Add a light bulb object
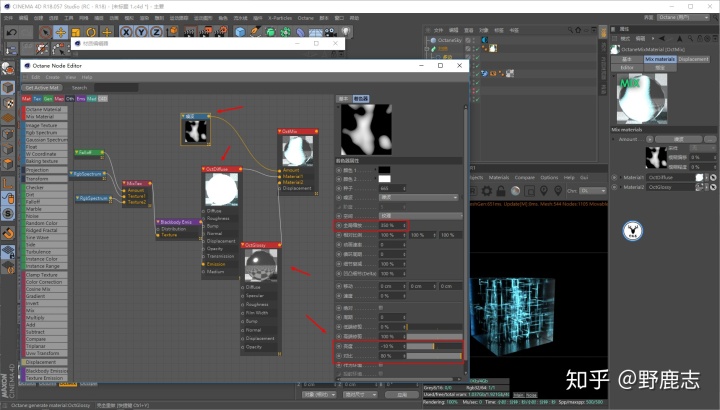Viewport: 720px width, 410px height. pyautogui.click(x=345, y=32)
